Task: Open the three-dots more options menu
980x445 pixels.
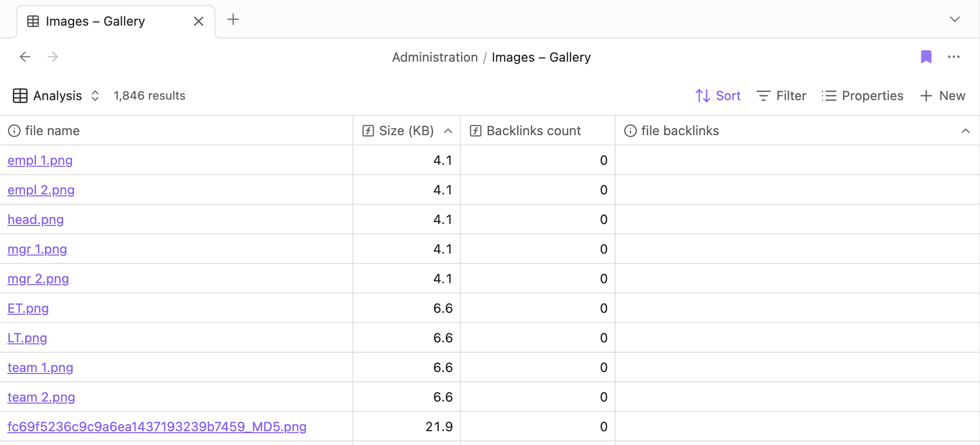Action: pos(953,57)
